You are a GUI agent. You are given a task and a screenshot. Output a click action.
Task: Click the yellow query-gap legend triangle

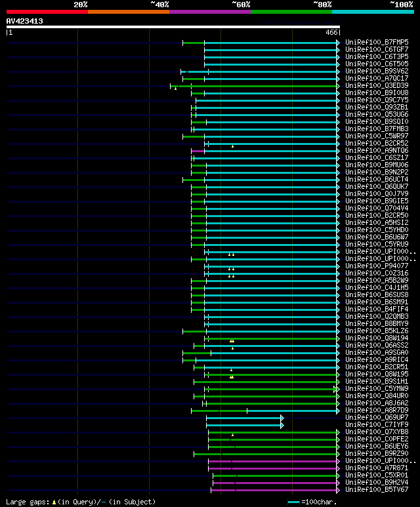(x=54, y=502)
